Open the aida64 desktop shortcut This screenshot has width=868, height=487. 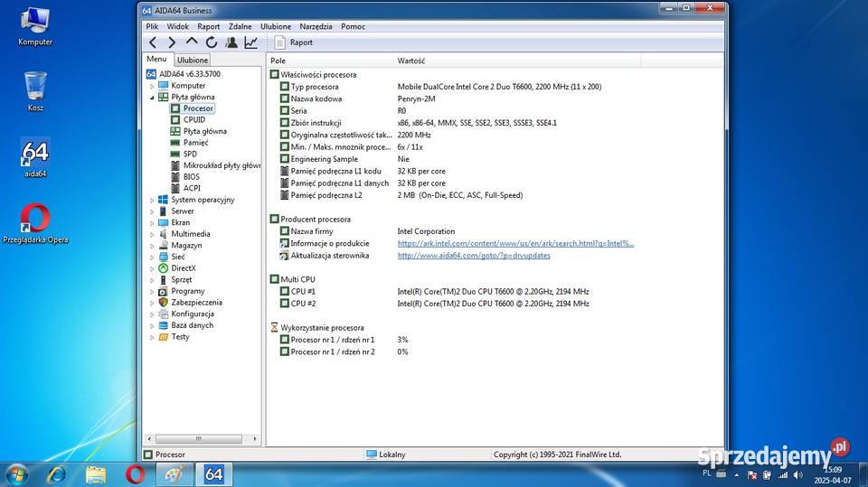click(35, 158)
